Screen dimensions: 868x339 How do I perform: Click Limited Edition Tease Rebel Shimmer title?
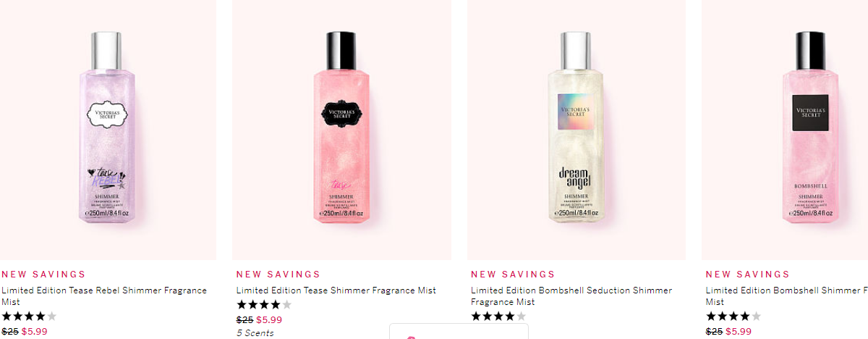pyautogui.click(x=104, y=296)
